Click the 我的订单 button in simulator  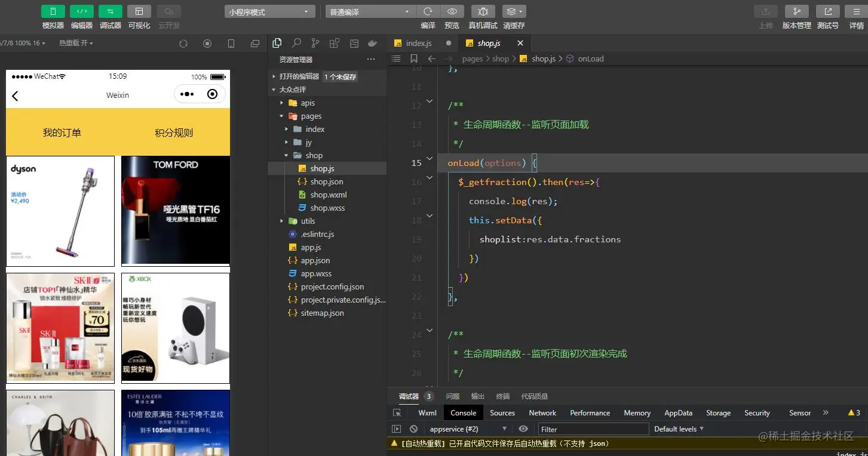(x=62, y=133)
